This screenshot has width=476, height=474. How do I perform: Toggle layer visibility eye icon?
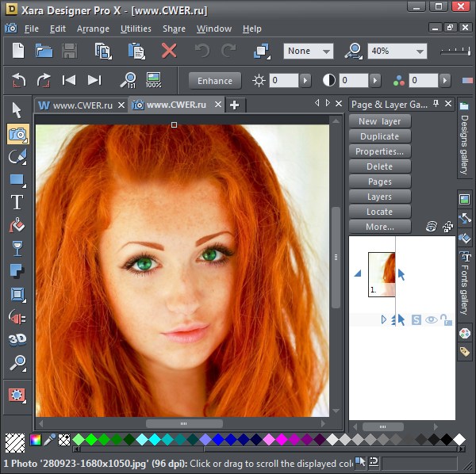(432, 319)
